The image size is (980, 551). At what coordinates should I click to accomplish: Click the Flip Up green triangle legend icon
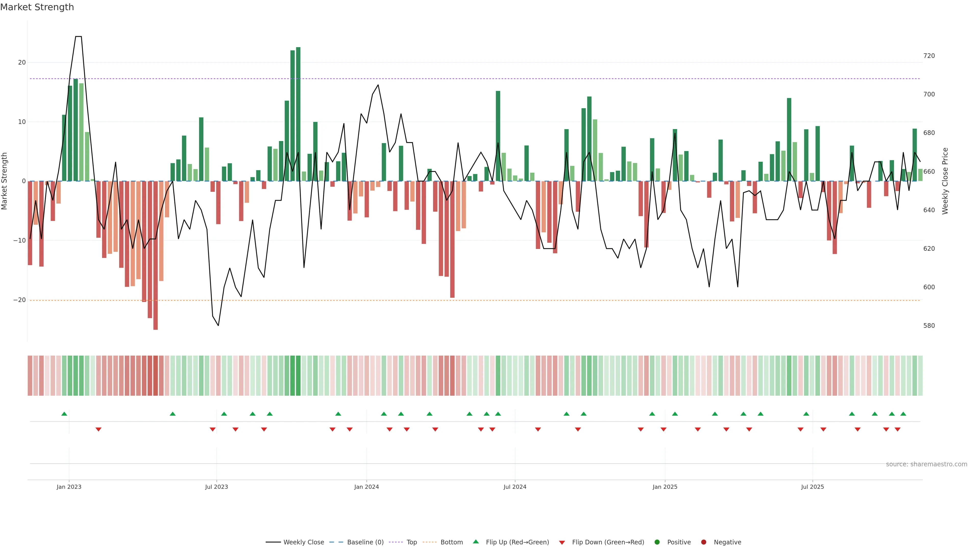coord(475,542)
